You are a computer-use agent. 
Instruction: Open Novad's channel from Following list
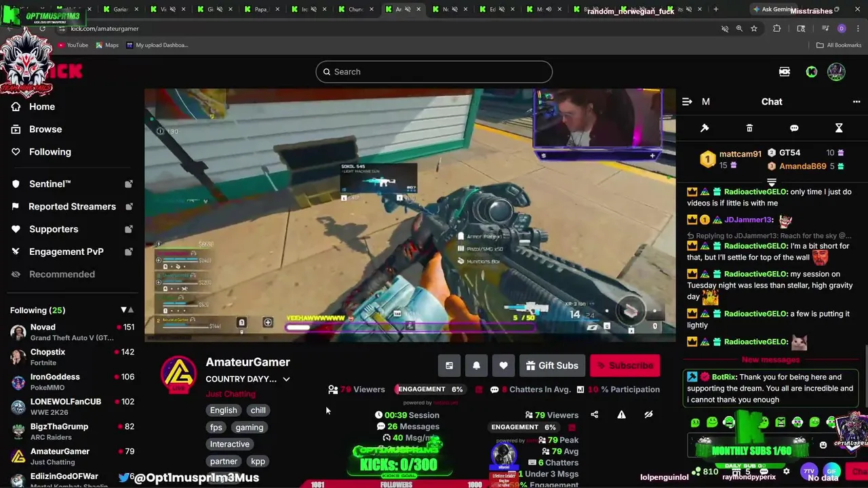coord(71,331)
